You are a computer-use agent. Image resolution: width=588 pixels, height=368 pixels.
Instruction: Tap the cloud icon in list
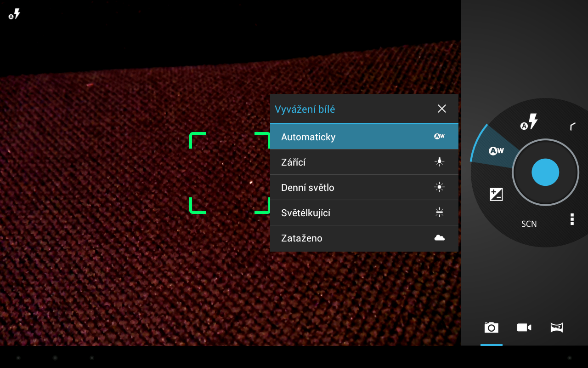point(440,238)
